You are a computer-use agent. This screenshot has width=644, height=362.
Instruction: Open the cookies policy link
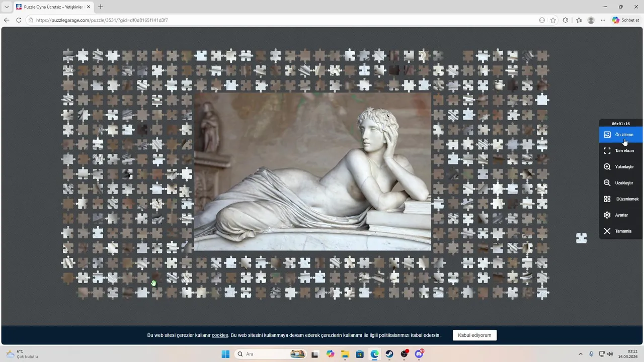220,335
